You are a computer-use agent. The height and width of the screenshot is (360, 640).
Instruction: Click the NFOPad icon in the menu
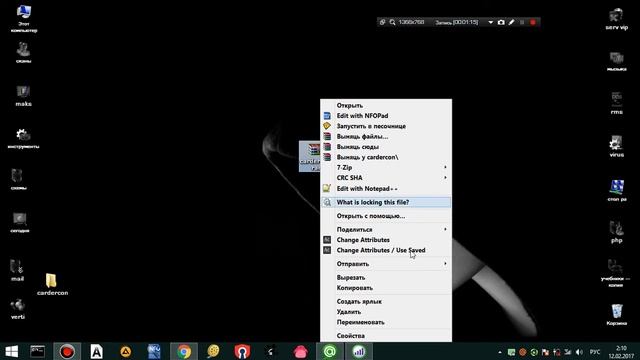tap(327, 116)
